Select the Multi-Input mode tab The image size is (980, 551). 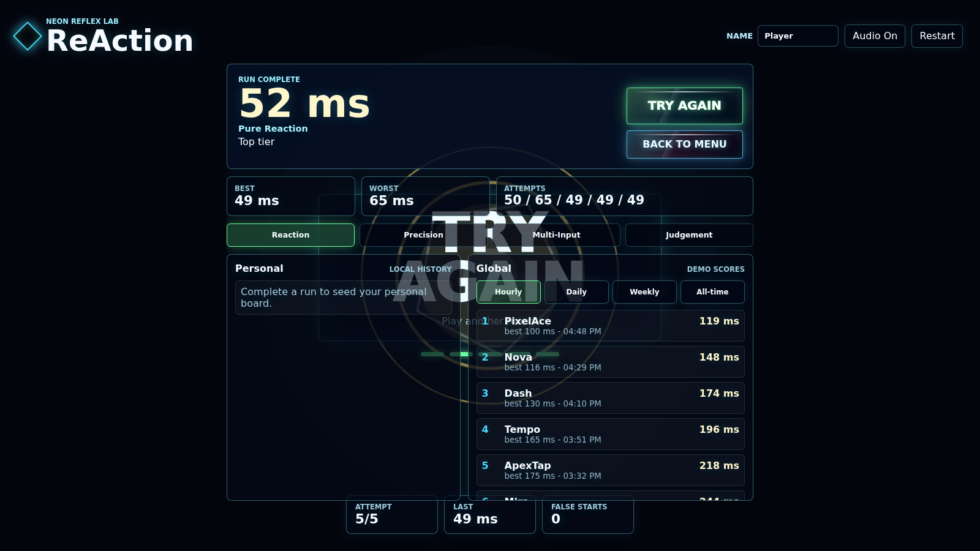[556, 235]
